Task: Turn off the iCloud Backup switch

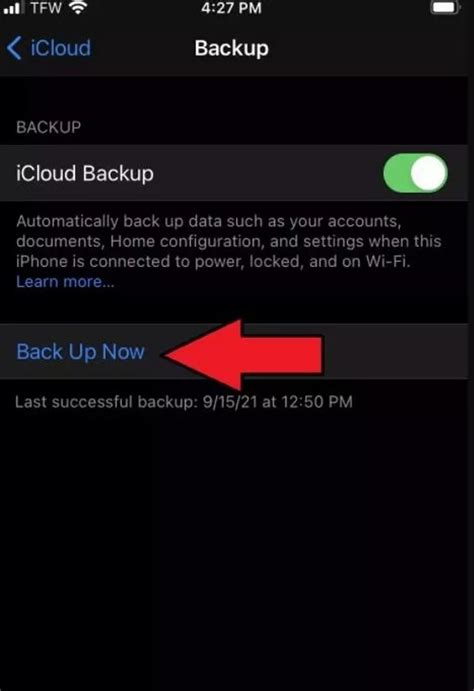Action: coord(415,173)
